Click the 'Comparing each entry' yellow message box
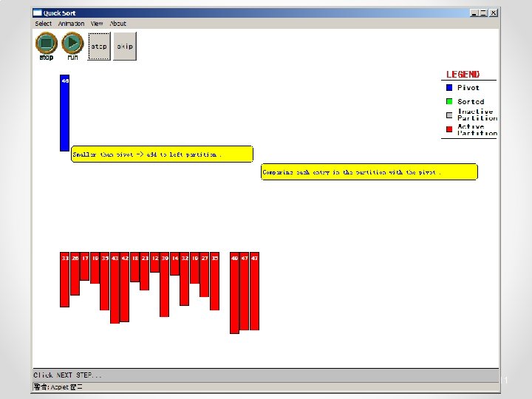Image resolution: width=532 pixels, height=399 pixels. click(369, 172)
